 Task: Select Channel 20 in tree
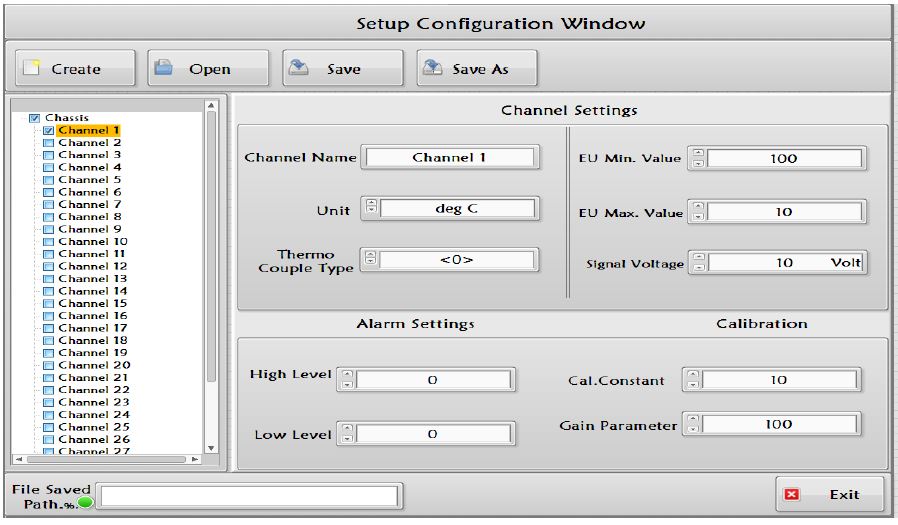(93, 365)
